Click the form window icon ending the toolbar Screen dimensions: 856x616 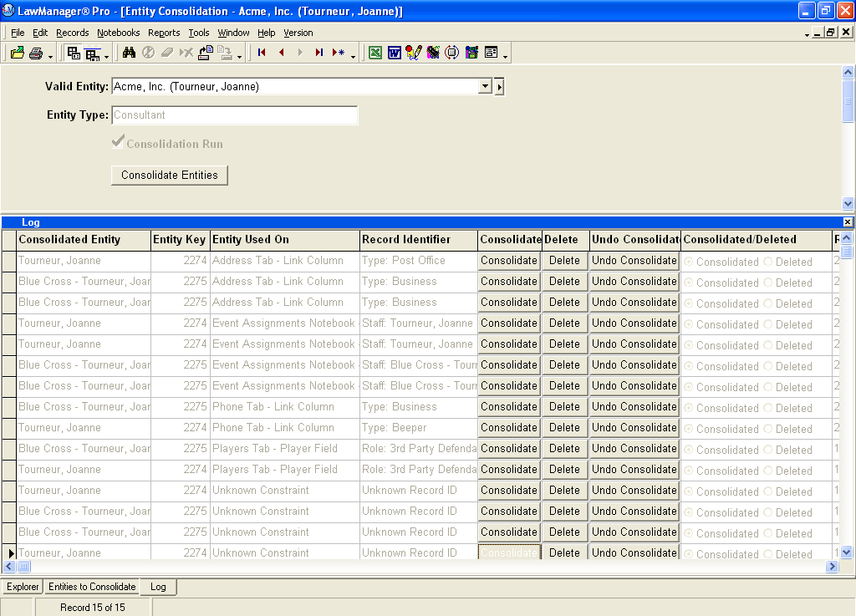pos(492,53)
